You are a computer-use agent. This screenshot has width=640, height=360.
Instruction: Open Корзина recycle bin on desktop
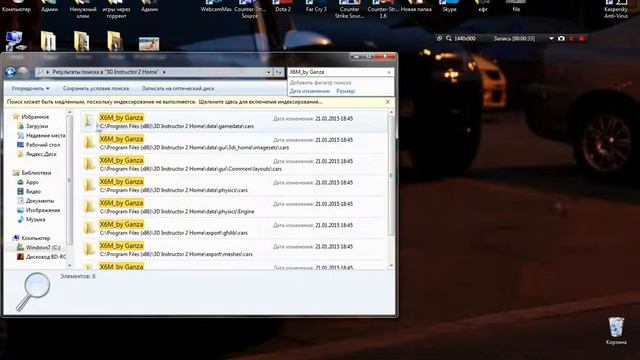(616, 330)
